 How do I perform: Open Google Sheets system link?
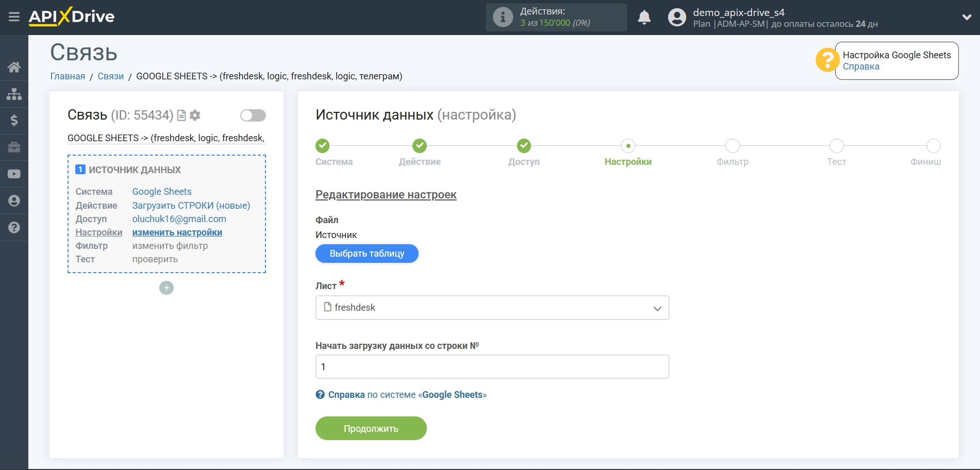click(x=162, y=192)
